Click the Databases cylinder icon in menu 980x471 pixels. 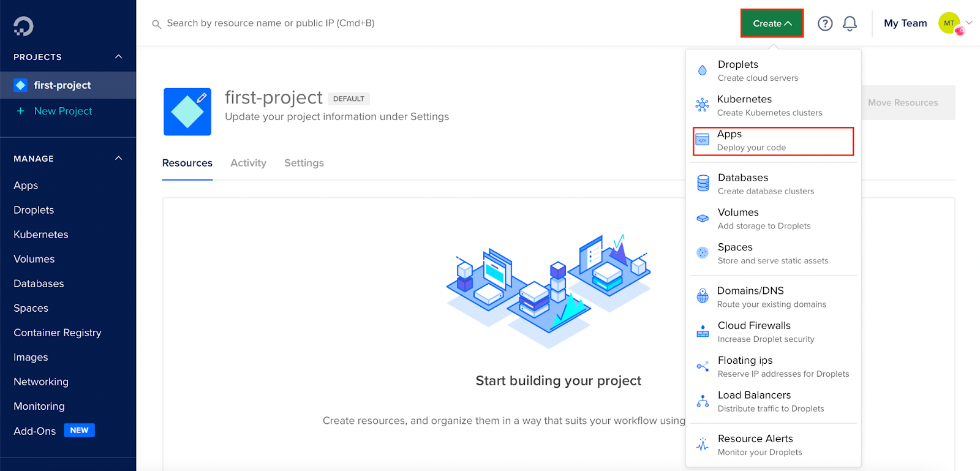[x=703, y=183]
